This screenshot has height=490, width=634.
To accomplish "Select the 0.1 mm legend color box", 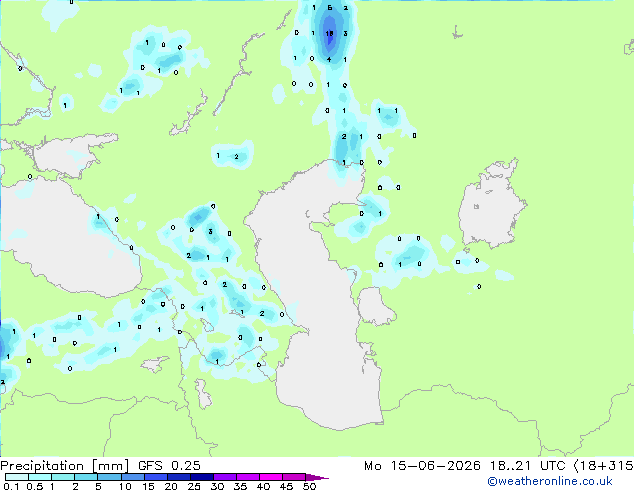I will tap(17, 477).
